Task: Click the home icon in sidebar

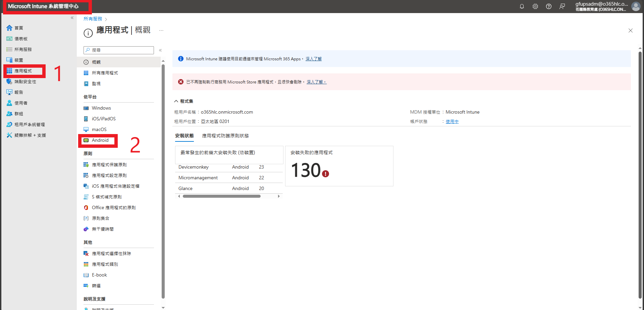Action: click(9, 28)
